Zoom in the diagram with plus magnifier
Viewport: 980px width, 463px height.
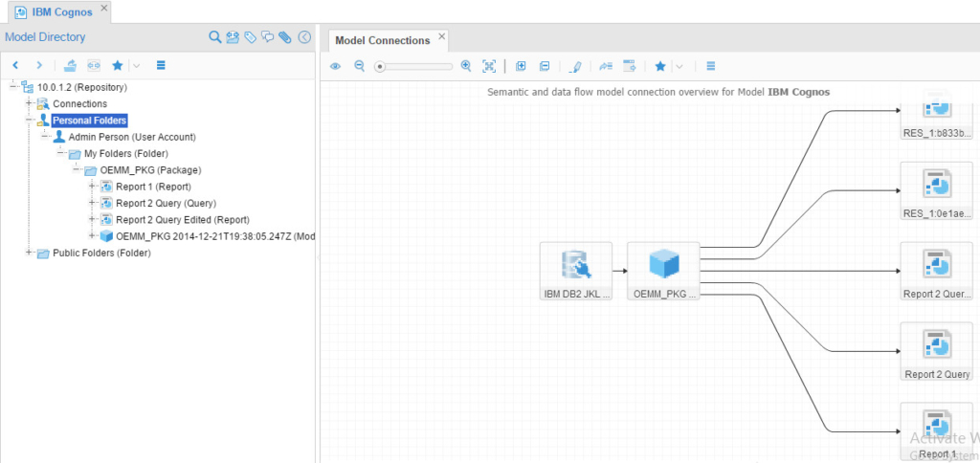[466, 66]
